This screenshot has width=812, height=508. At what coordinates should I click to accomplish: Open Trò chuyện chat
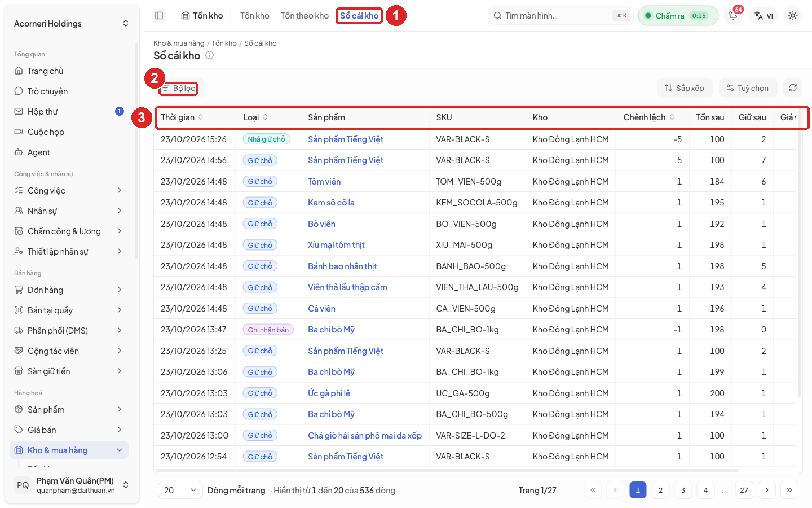pos(69,91)
